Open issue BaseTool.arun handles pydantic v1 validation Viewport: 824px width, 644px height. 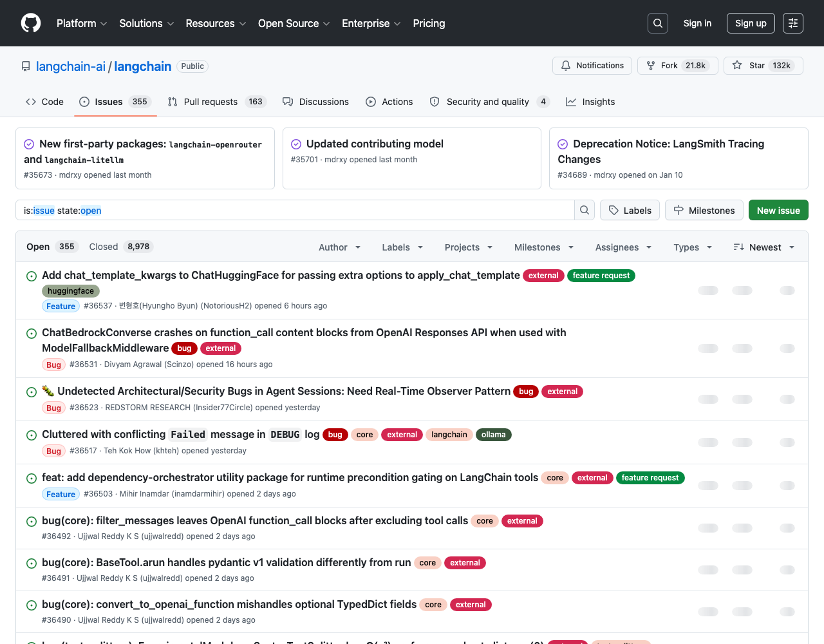coord(227,562)
